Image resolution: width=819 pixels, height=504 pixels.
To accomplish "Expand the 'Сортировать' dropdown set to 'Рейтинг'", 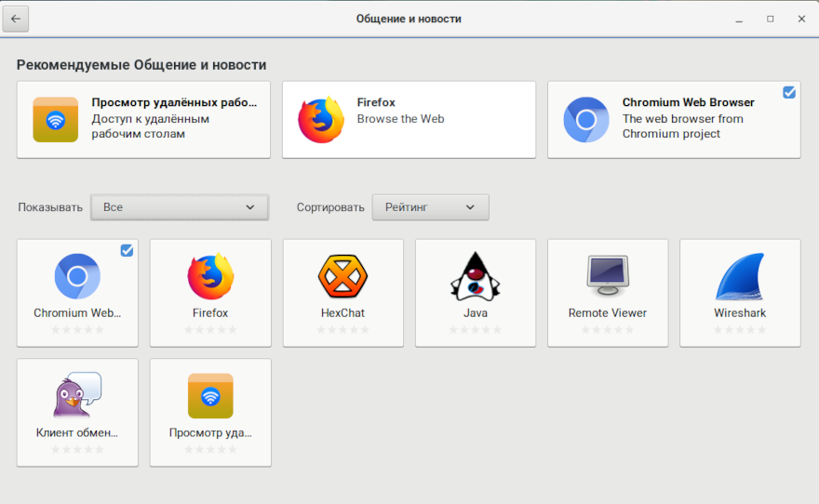I will [430, 207].
